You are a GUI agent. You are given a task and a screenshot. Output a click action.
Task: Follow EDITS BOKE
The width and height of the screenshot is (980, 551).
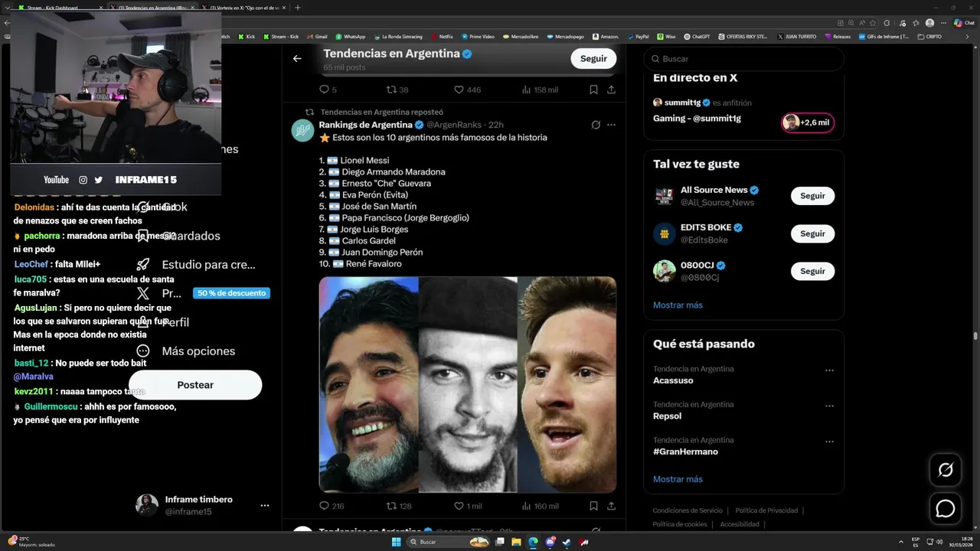812,233
